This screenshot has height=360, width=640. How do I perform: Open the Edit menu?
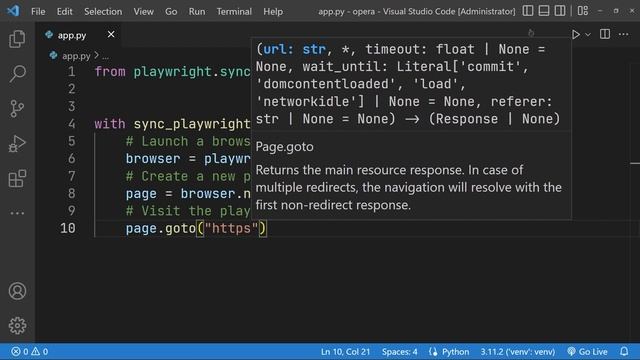point(64,11)
